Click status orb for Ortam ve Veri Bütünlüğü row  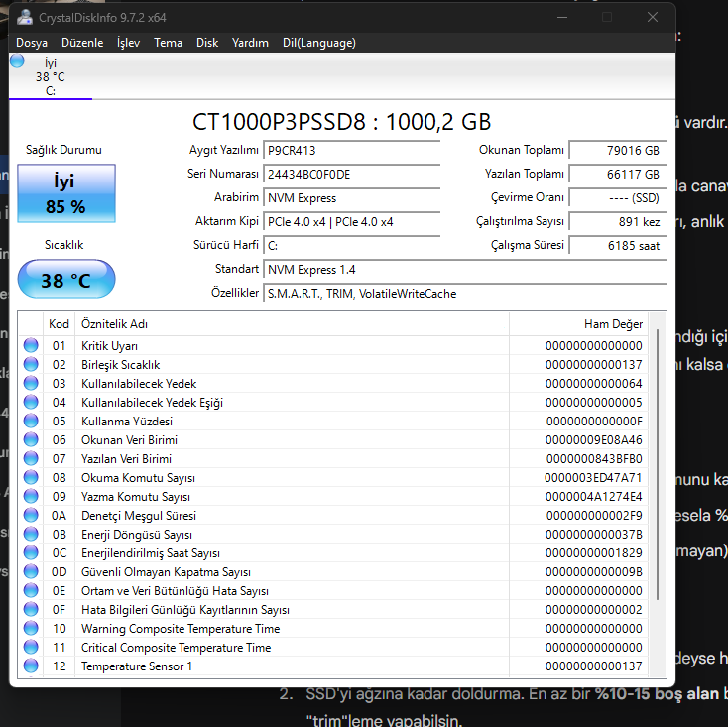click(31, 590)
